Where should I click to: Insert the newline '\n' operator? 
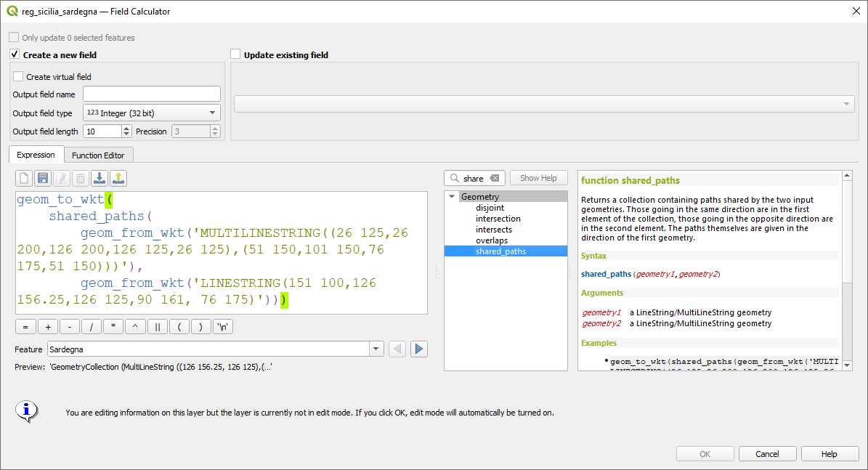click(224, 327)
